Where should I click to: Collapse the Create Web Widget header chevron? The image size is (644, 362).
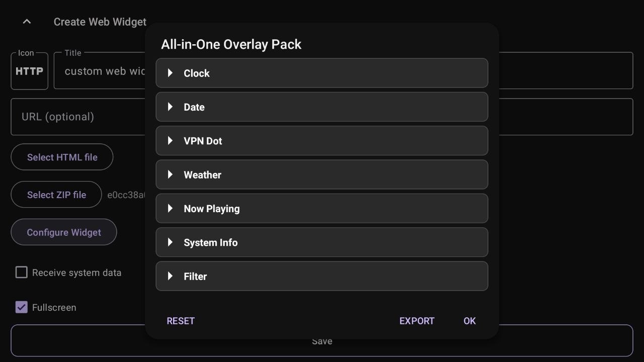27,22
